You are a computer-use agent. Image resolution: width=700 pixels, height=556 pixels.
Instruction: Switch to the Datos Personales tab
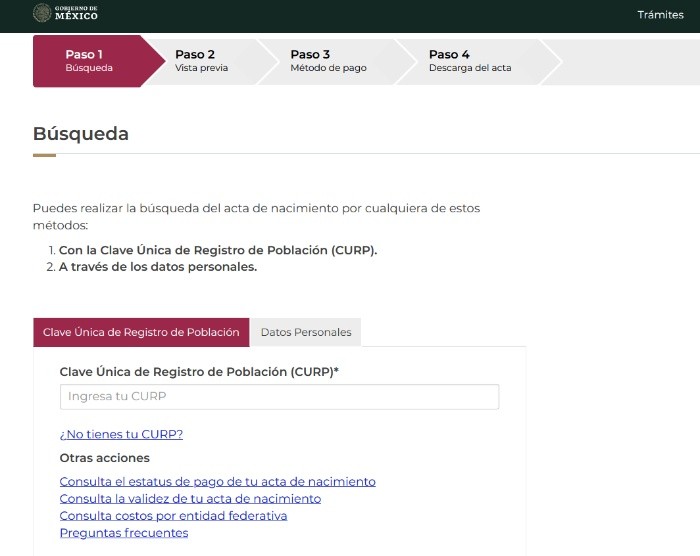pos(305,332)
